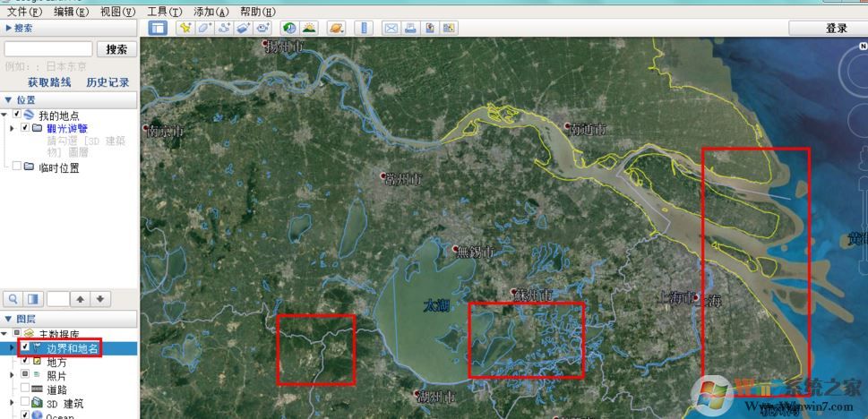Click the 历史记录 link
Screen dimensions: 868x419
point(107,82)
